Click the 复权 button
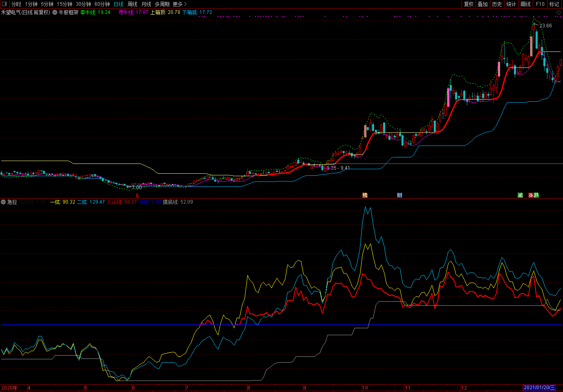 pos(469,4)
